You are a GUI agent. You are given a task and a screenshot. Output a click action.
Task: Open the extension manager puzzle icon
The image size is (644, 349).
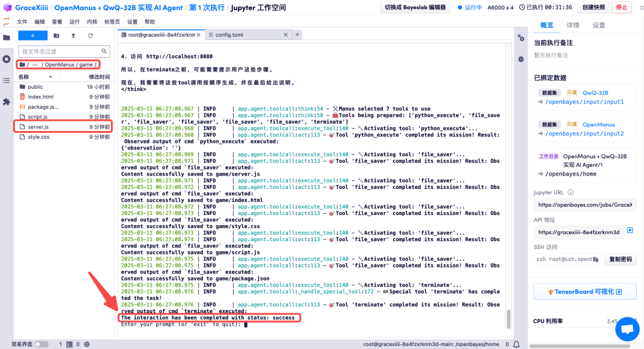coord(7,101)
